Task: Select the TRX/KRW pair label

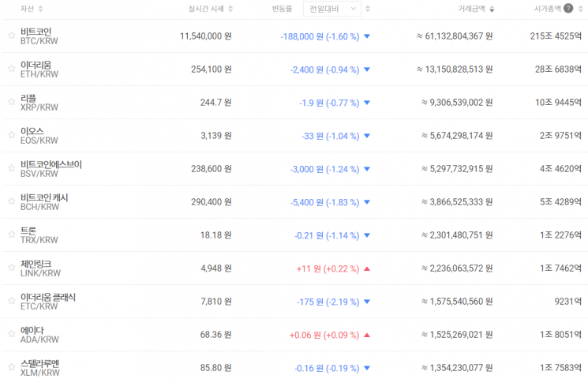Action: [x=39, y=240]
